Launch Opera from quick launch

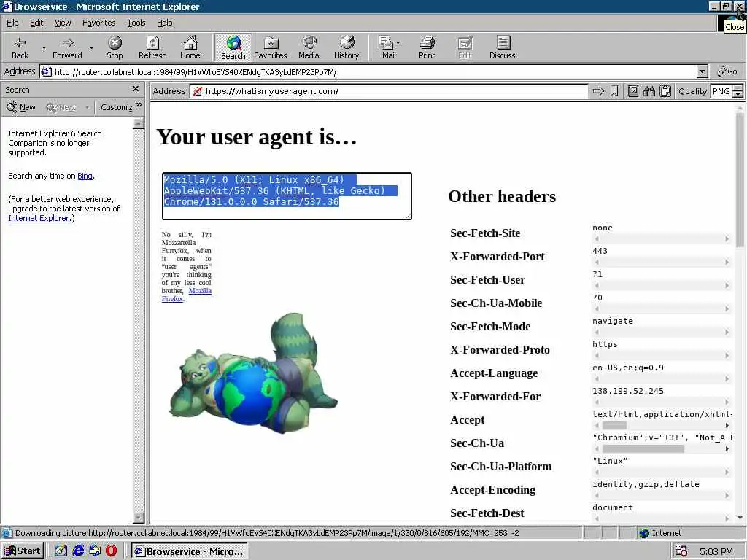click(x=111, y=551)
